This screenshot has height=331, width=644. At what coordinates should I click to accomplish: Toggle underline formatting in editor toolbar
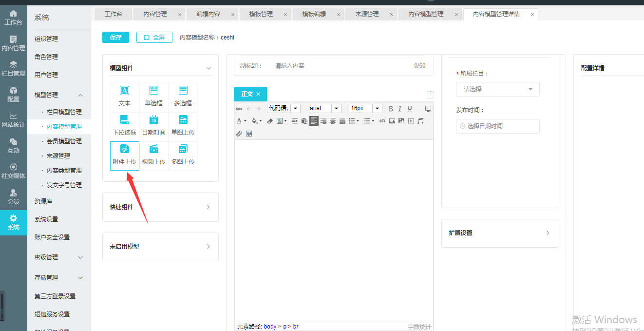[410, 109]
